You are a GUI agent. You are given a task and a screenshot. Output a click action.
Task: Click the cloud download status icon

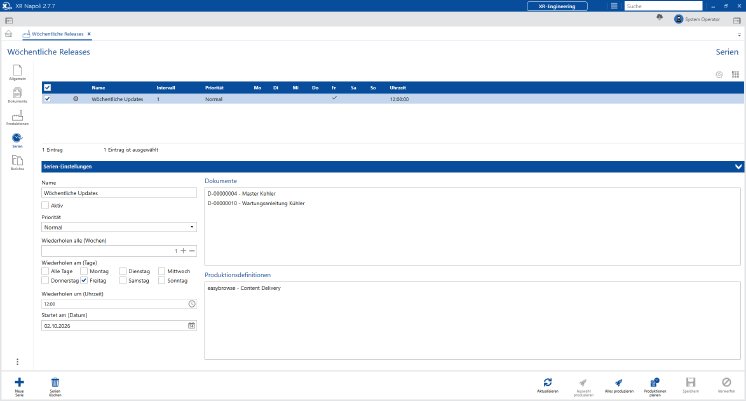[x=659, y=17]
